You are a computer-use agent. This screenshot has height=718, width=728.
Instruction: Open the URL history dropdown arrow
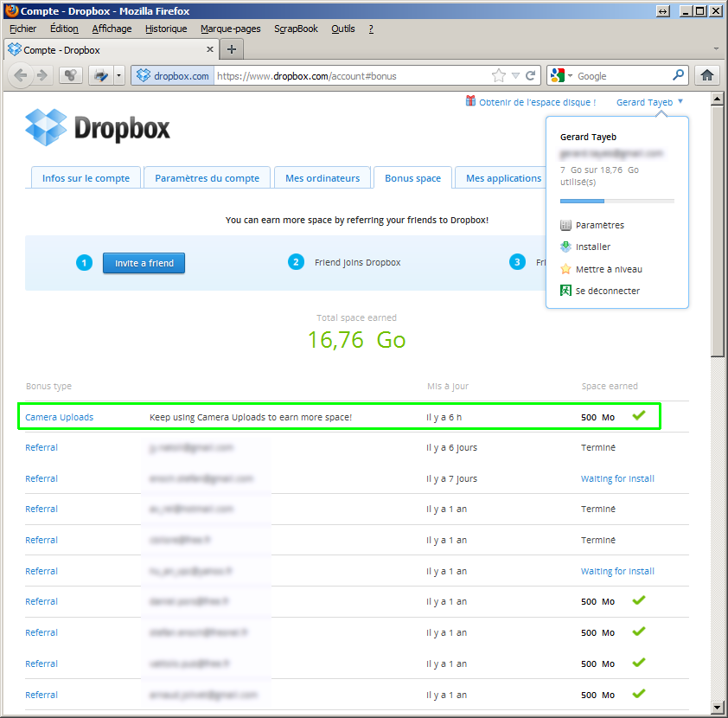[515, 76]
